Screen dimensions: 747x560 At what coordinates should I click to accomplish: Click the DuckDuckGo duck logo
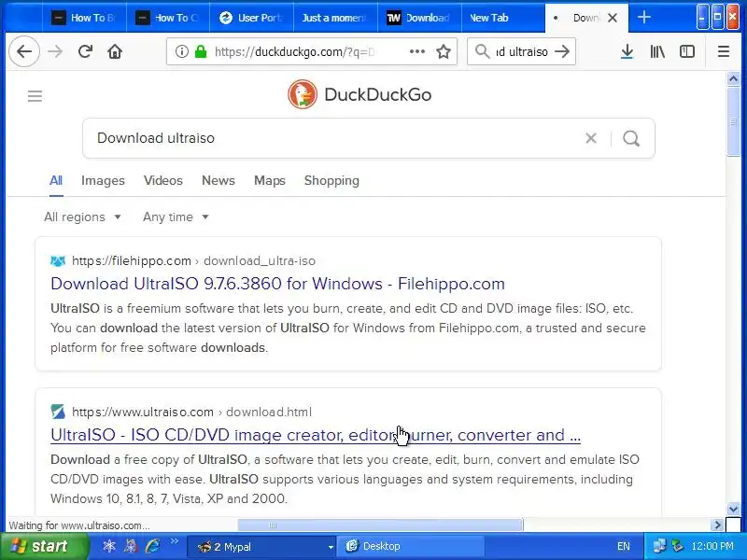click(303, 94)
